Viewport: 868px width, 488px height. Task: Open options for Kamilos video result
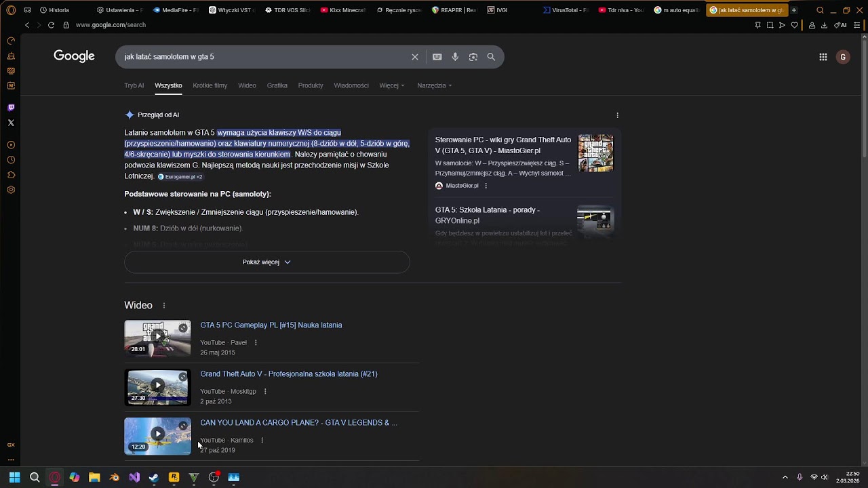tap(262, 441)
